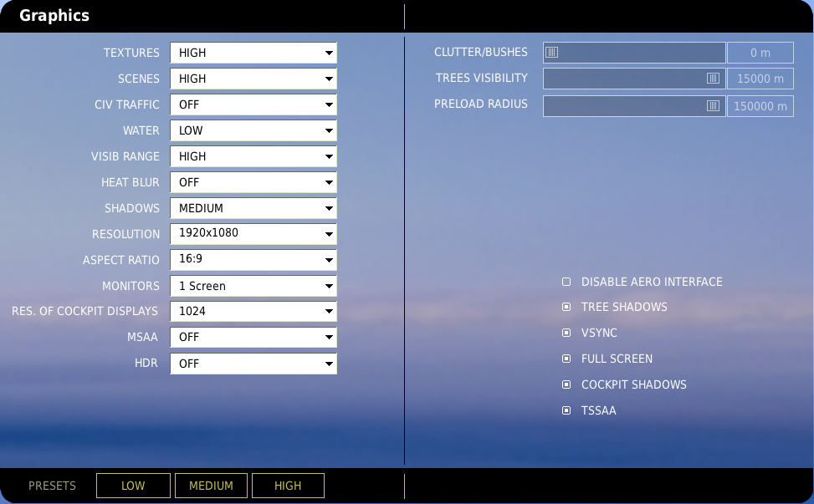814x504 pixels.
Task: Expand the SHADOWS dropdown
Action: 253,208
